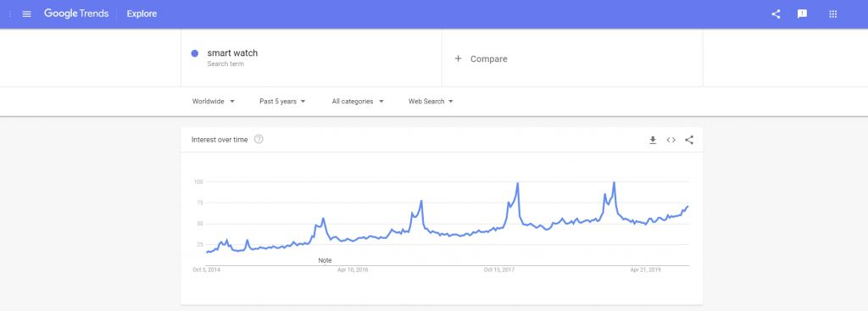Click the Note marker on chart

pos(325,260)
